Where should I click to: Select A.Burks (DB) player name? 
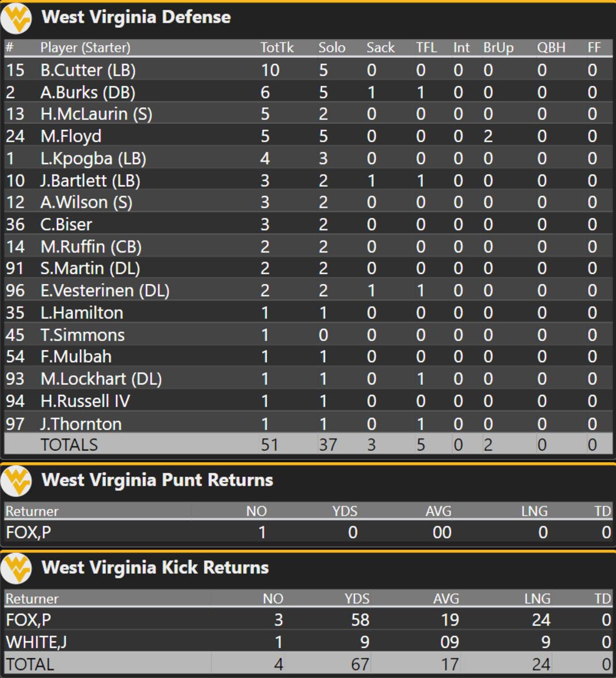(x=88, y=92)
